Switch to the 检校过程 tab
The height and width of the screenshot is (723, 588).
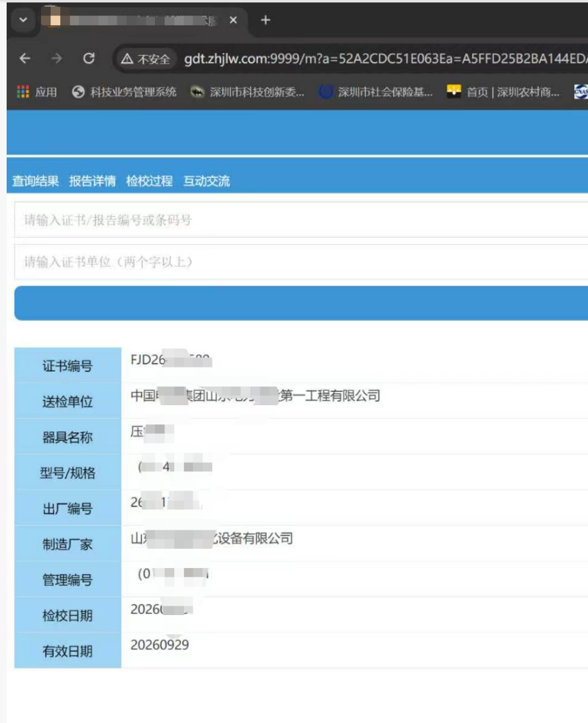click(x=150, y=181)
